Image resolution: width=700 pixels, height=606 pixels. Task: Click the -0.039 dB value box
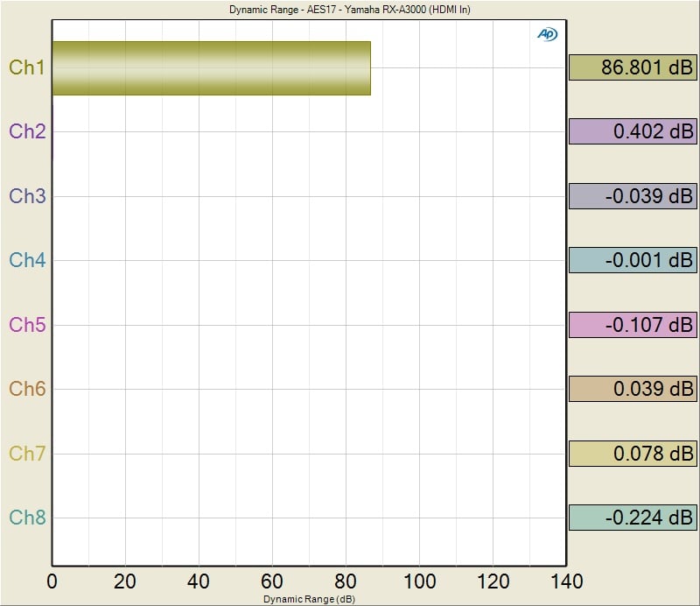point(633,196)
